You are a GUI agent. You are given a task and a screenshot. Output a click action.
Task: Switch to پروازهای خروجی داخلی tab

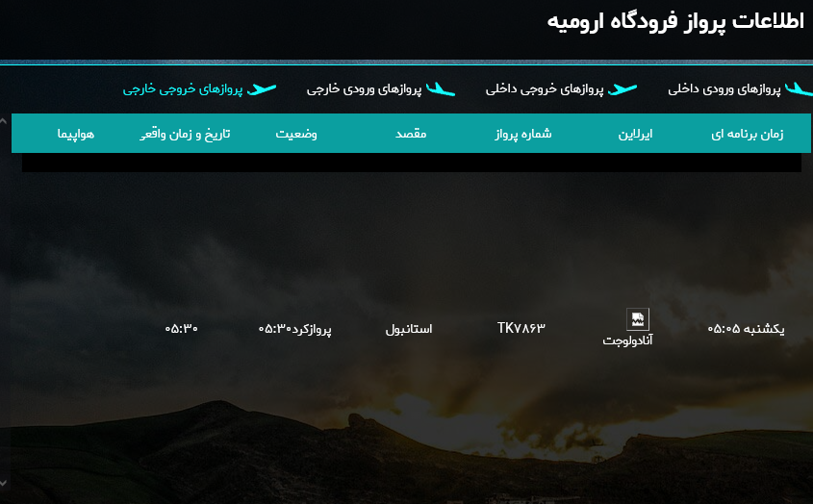545,89
